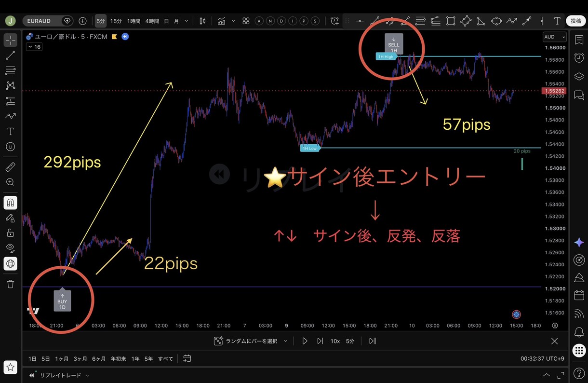Screen dimensions: 588x383
Task: Open the chart patterns tool group
Action: [10, 86]
